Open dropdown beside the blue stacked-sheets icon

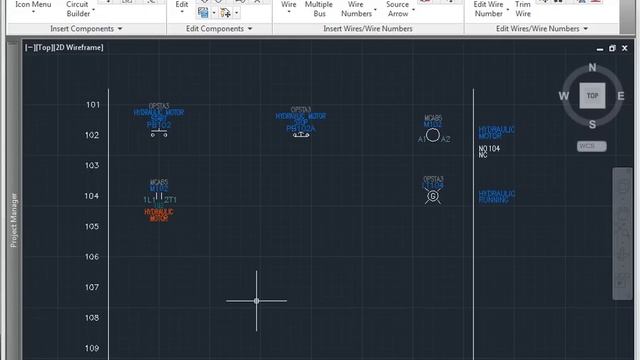213,13
